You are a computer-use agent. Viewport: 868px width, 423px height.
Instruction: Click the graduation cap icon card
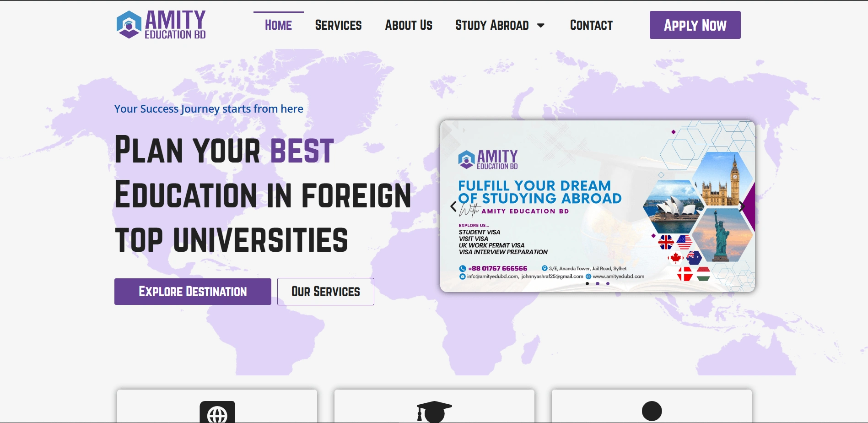(x=434, y=412)
